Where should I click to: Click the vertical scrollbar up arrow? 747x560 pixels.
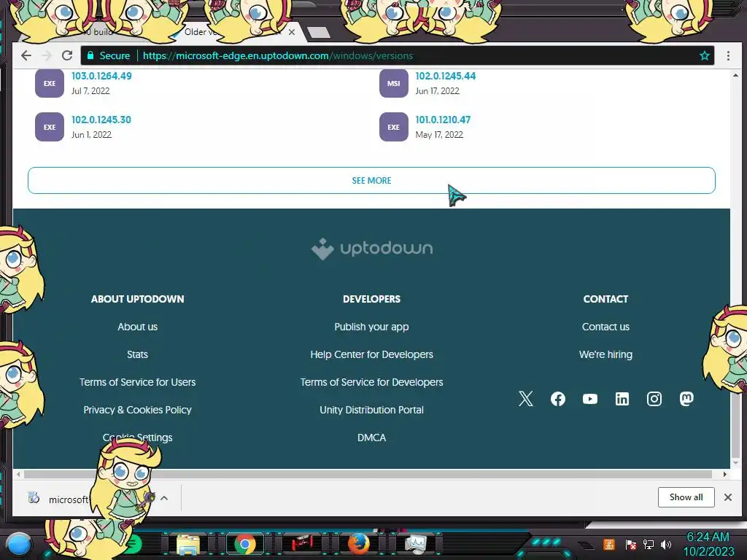pyautogui.click(x=735, y=75)
